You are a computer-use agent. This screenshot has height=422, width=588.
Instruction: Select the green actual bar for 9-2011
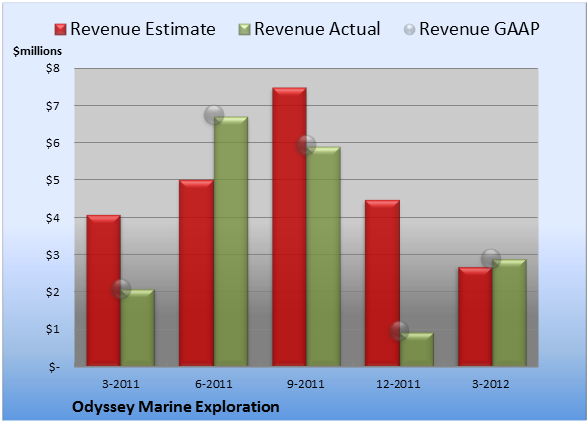pyautogui.click(x=323, y=256)
